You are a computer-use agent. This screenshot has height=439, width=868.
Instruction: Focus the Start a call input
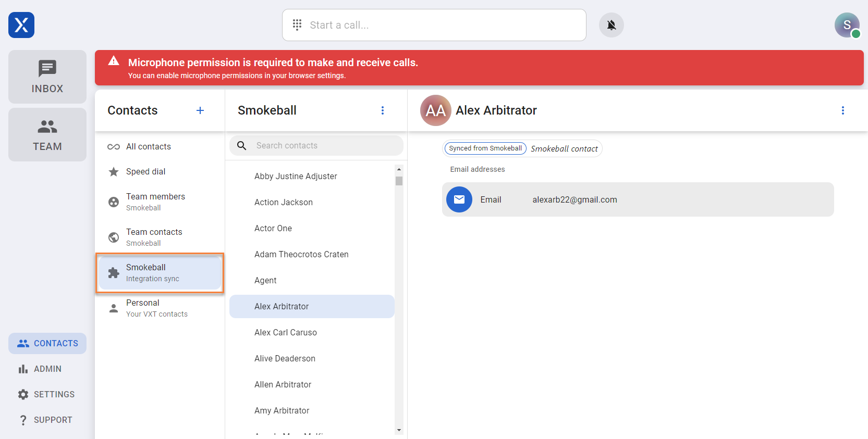coord(434,25)
